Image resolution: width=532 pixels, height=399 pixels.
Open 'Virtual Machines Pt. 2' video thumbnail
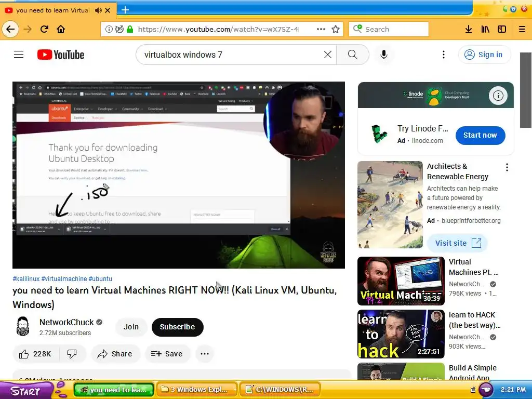(x=401, y=281)
